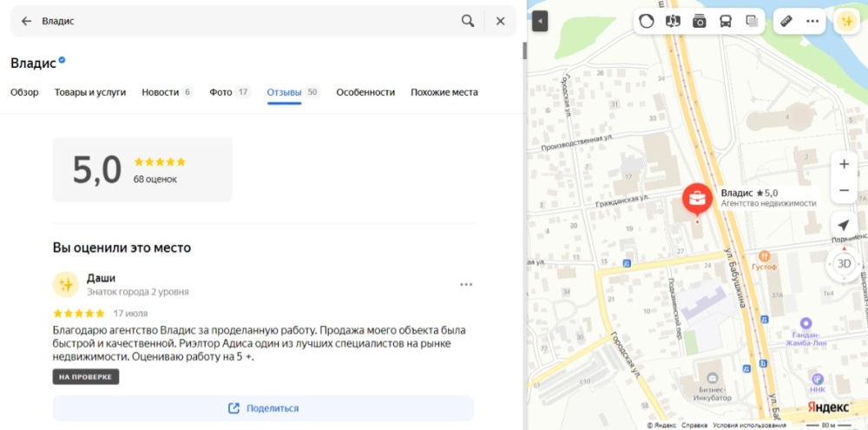Click the Вы оценили это место heading

122,248
